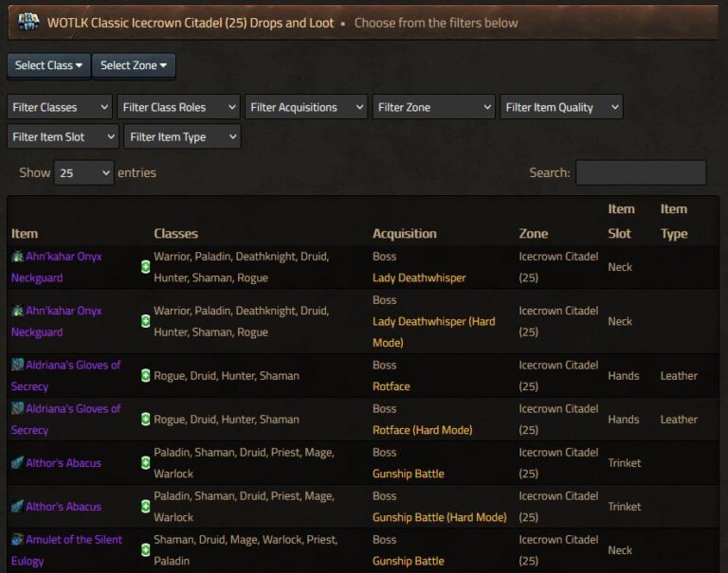Screen dimensions: 728x573
Task: Focus the Search input field
Action: click(641, 172)
